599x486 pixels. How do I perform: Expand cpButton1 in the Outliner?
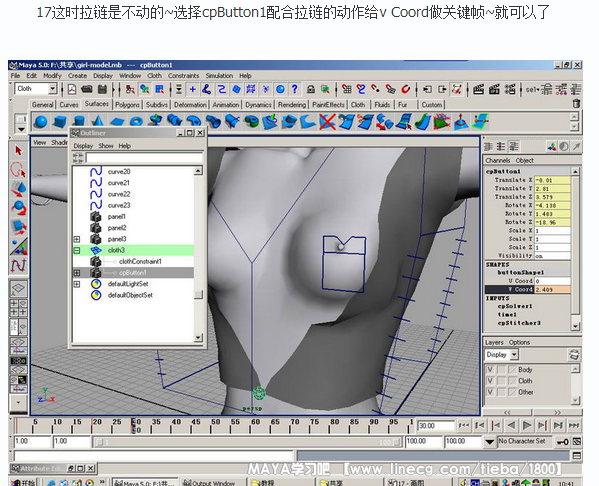(x=77, y=273)
